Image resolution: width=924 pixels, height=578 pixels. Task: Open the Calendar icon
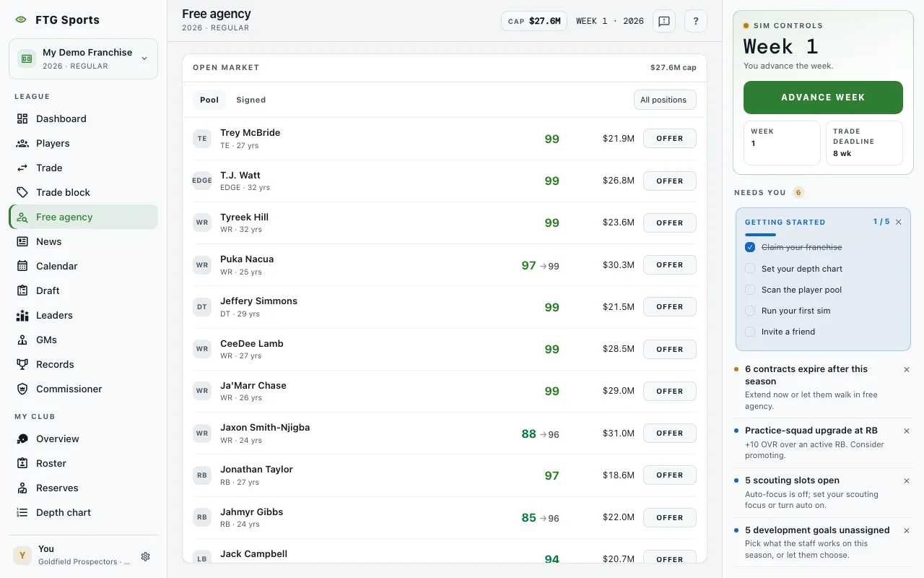tap(22, 266)
